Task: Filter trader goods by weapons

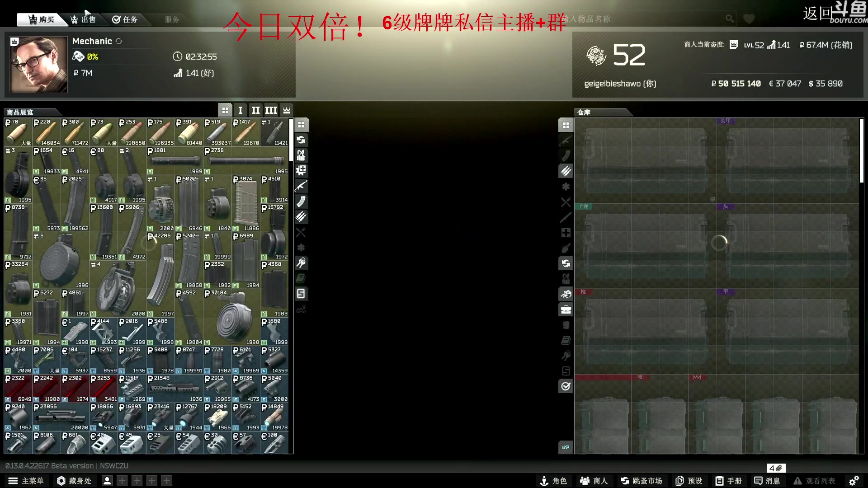Action: click(x=301, y=186)
